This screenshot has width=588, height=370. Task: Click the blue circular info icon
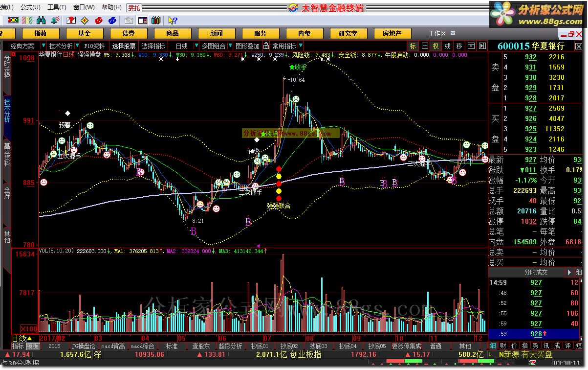click(113, 20)
